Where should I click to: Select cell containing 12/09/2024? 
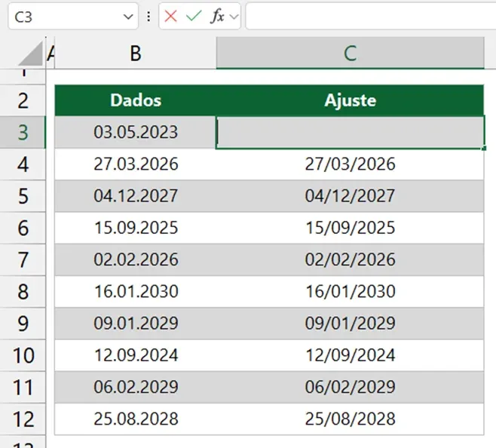tap(351, 355)
